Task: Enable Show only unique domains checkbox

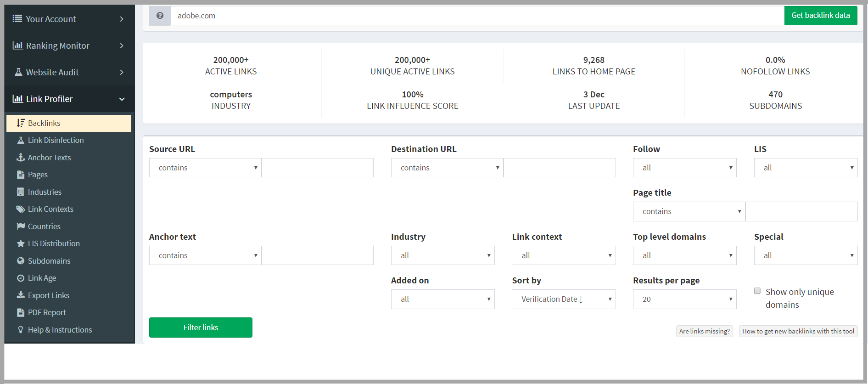Action: click(757, 291)
